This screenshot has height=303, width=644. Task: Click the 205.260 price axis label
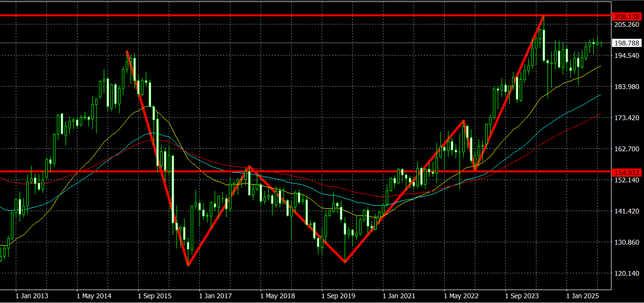pyautogui.click(x=626, y=24)
